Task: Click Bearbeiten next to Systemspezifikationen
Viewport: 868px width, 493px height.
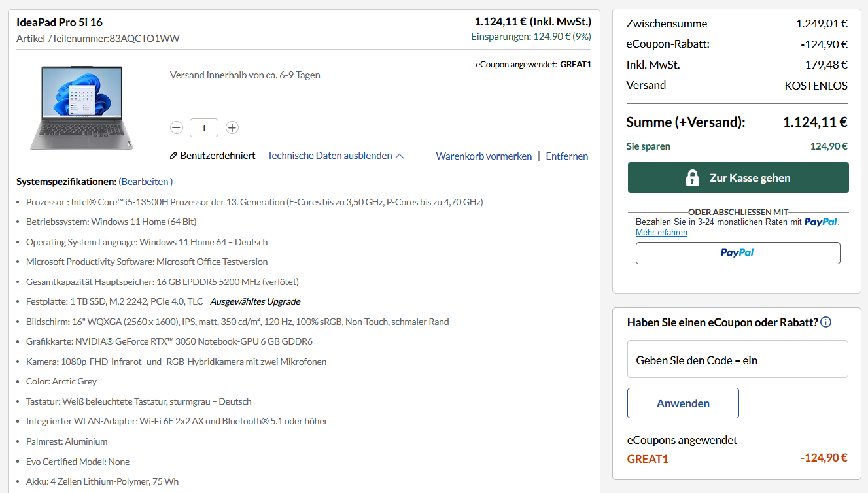Action: (145, 181)
